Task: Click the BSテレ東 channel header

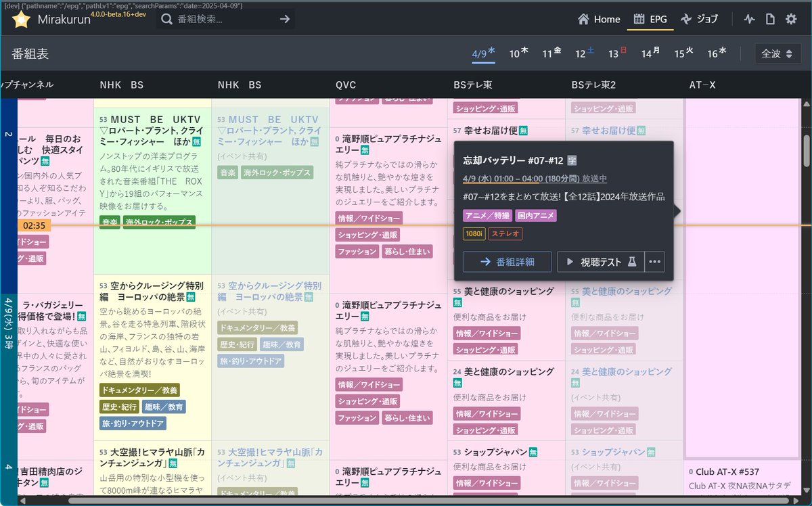Action: coord(473,85)
